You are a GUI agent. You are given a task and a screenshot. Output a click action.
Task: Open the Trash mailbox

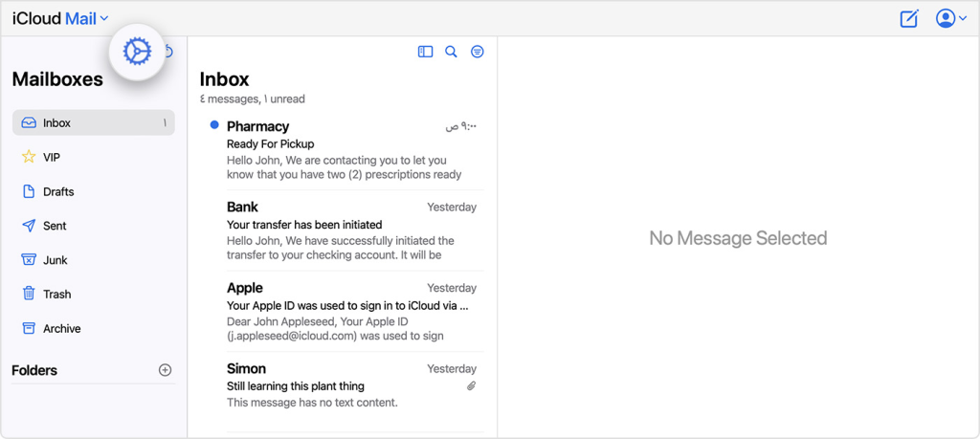click(x=93, y=295)
